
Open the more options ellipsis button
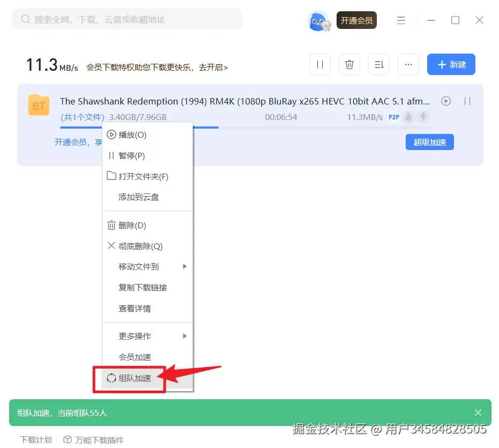click(x=408, y=65)
